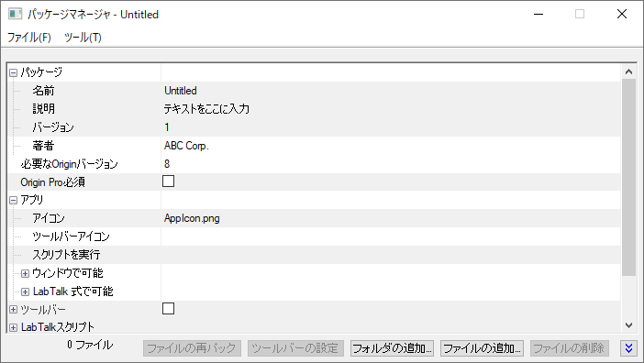Select the ツールバーアイコン row label
The width and height of the screenshot is (644, 363).
pos(71,236)
